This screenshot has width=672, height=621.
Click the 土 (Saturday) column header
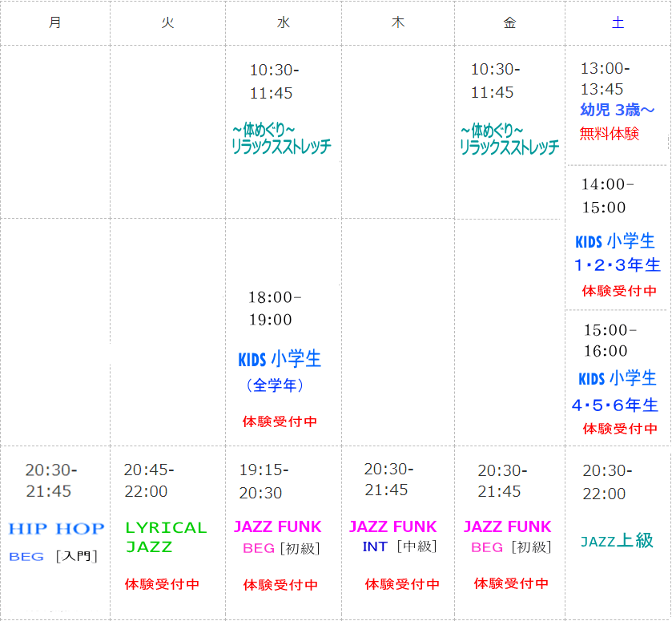618,22
